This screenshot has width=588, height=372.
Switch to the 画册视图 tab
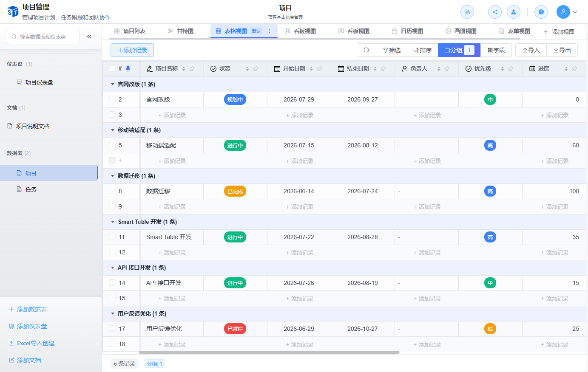tap(461, 31)
